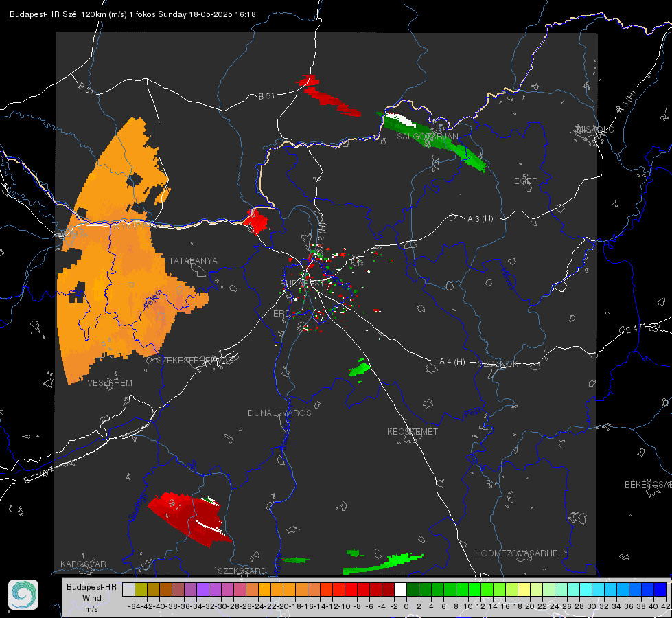Click the blue swatch between 40 and 42
This screenshot has width=672, height=618.
660,590
